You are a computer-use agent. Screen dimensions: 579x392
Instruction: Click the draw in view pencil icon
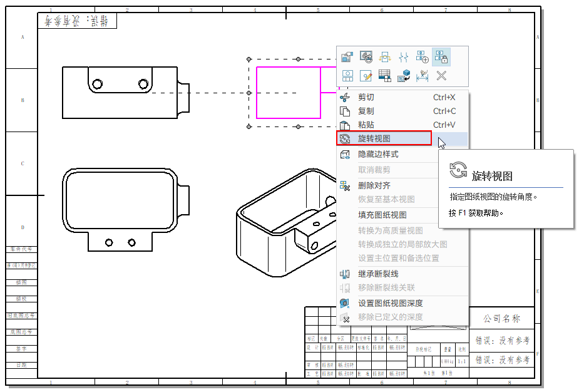click(366, 76)
